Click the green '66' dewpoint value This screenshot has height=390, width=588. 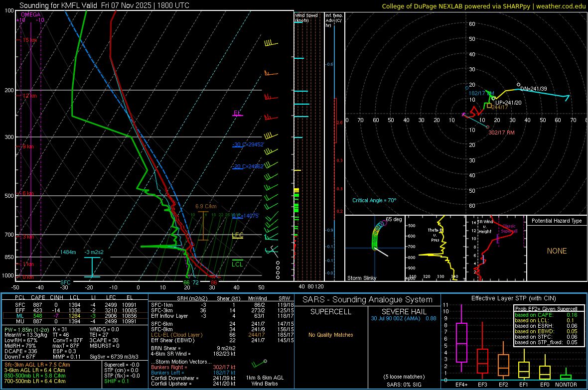(x=186, y=282)
